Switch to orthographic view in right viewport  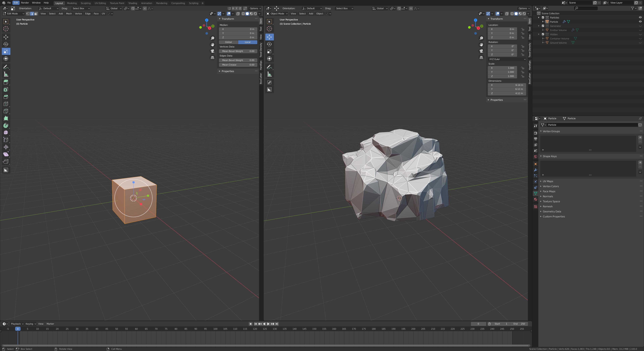coord(481,58)
